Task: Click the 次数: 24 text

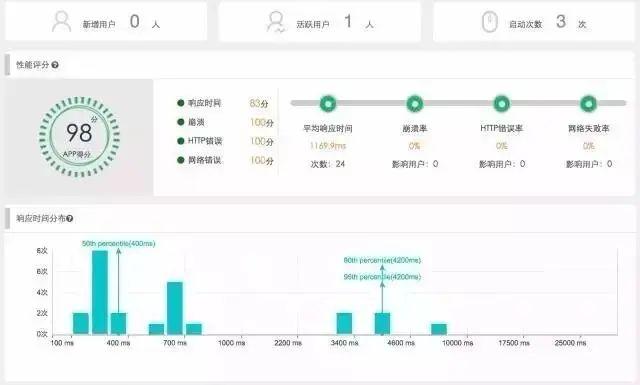Action: pos(328,164)
